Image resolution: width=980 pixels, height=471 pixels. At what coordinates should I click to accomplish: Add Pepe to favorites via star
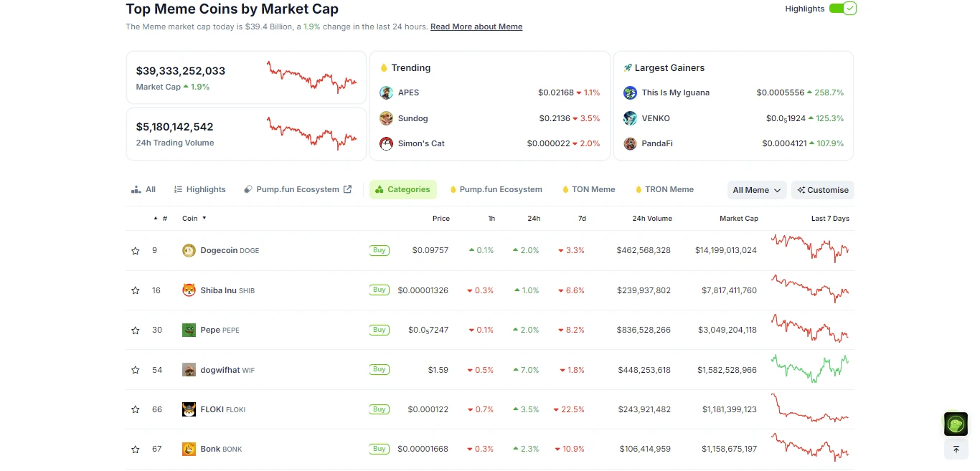[x=136, y=330]
